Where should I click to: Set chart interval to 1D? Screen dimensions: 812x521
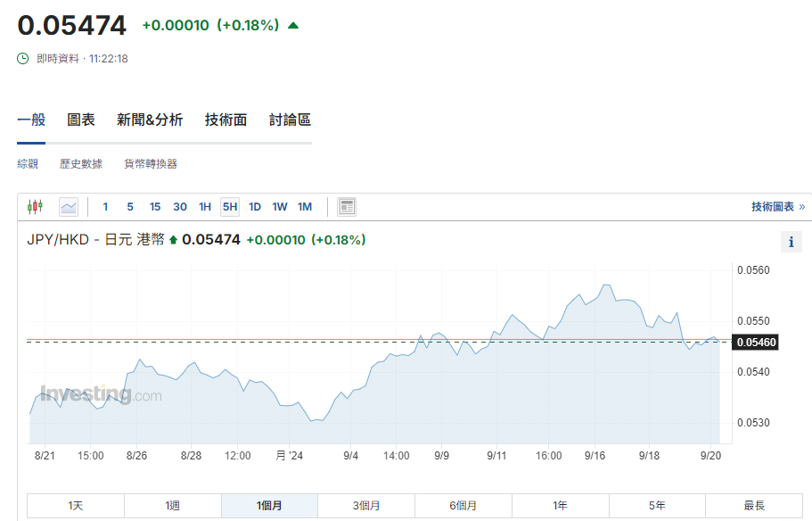(255, 207)
